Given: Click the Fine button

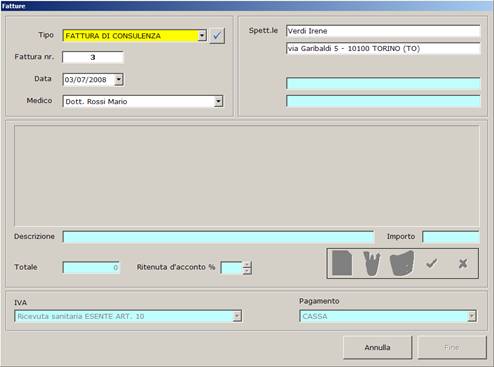Looking at the screenshot, I should (x=452, y=347).
